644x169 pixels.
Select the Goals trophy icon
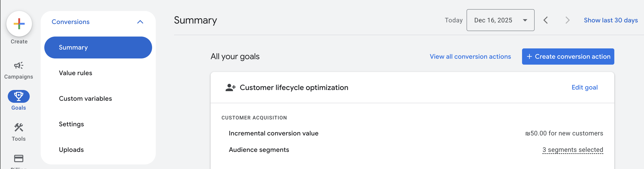click(19, 96)
